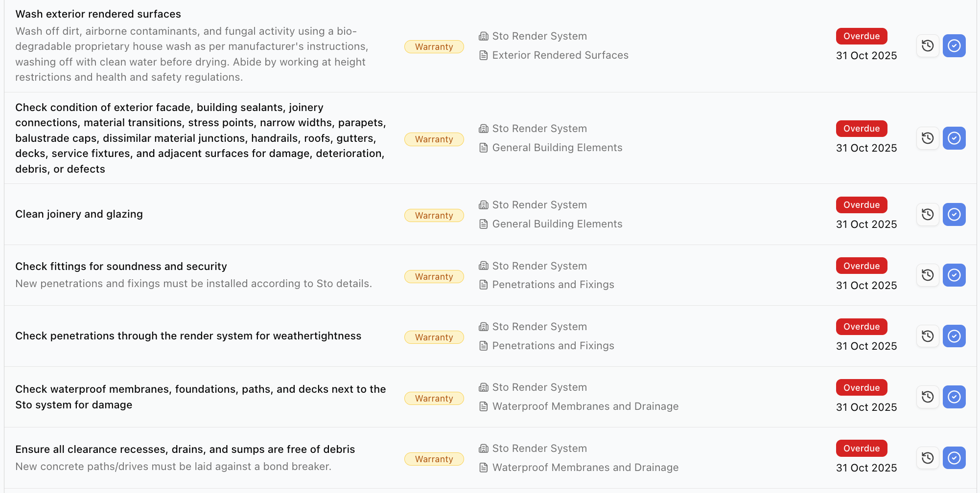Mark 'Wash exterior rendered surfaces' task complete
This screenshot has width=980, height=493.
click(x=954, y=46)
